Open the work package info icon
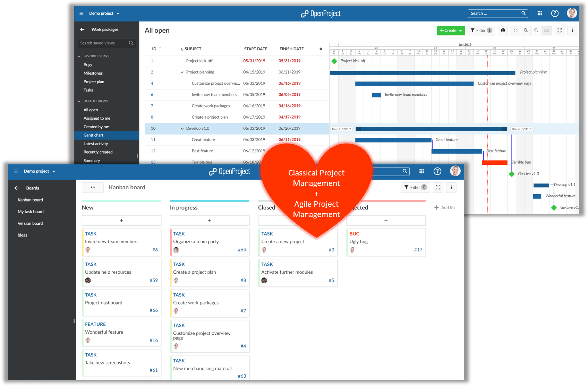This screenshot has height=386, width=588. pos(503,31)
